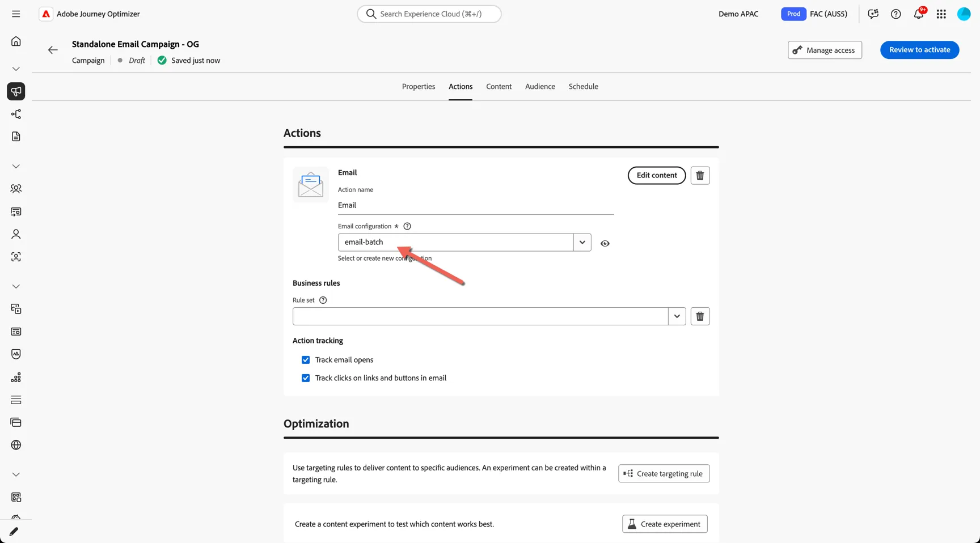Collapse the sidebar section chevron above Audiences icon

(x=16, y=166)
